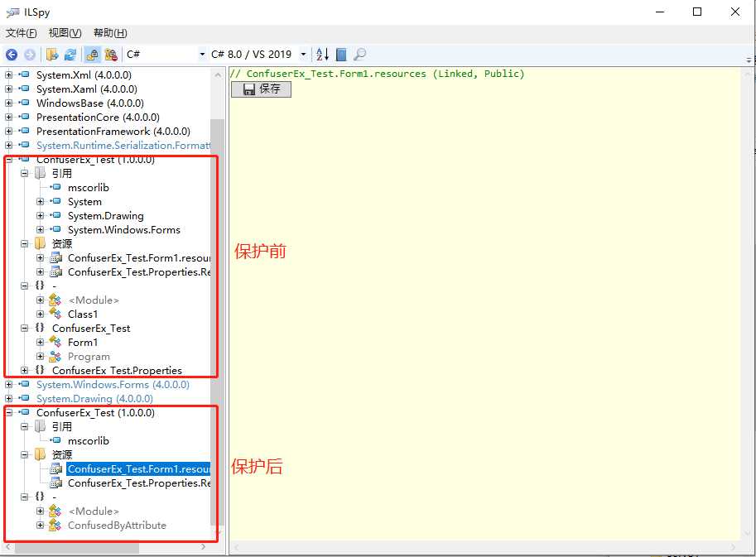Screen dimensions: 756x557
Task: Minimize the ILSpy window
Action: (660, 12)
